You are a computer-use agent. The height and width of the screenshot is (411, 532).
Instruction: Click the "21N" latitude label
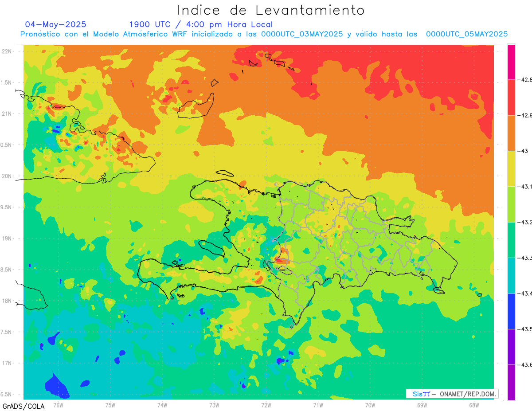pos(6,114)
